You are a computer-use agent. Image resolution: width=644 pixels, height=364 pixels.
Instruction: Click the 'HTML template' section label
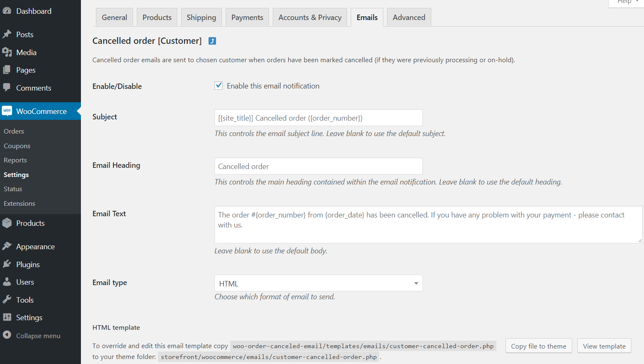pyautogui.click(x=116, y=328)
